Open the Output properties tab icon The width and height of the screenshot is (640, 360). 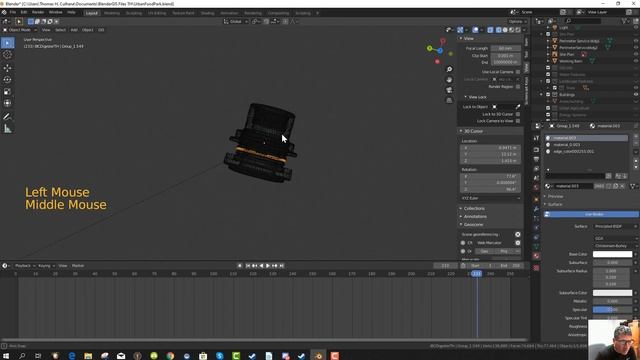536,159
